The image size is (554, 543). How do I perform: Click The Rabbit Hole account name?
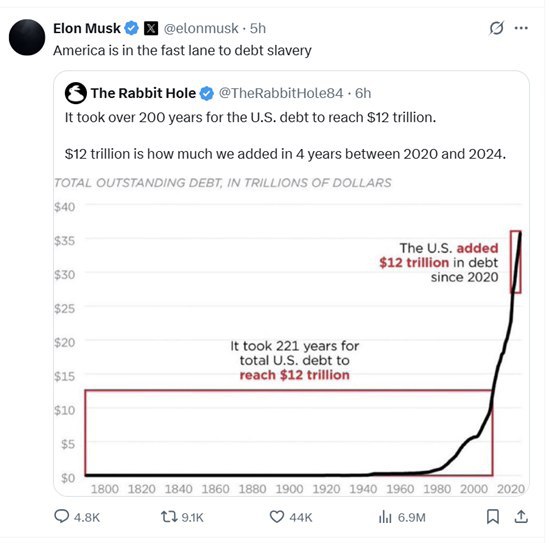tap(143, 93)
